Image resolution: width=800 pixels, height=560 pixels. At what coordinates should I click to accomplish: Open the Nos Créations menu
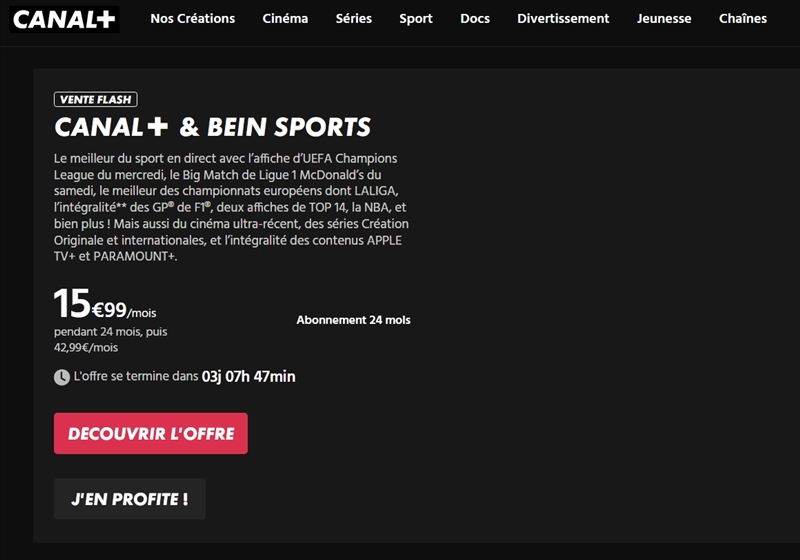tap(192, 18)
